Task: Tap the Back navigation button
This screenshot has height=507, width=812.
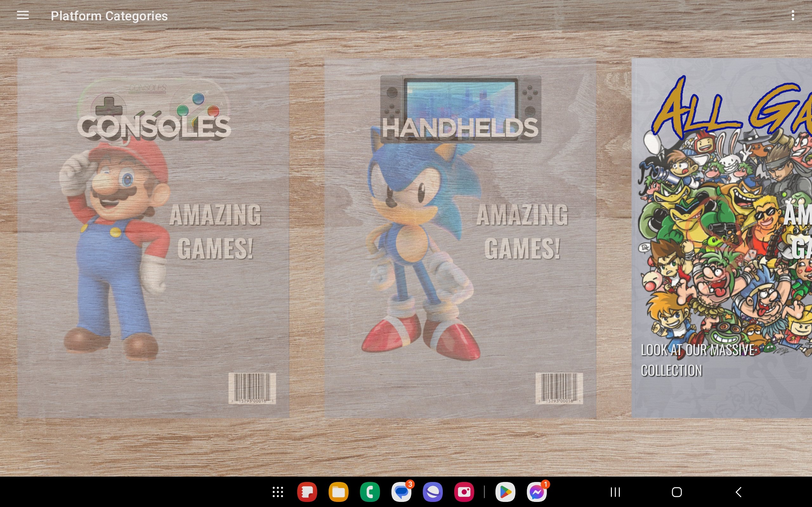Action: (738, 492)
